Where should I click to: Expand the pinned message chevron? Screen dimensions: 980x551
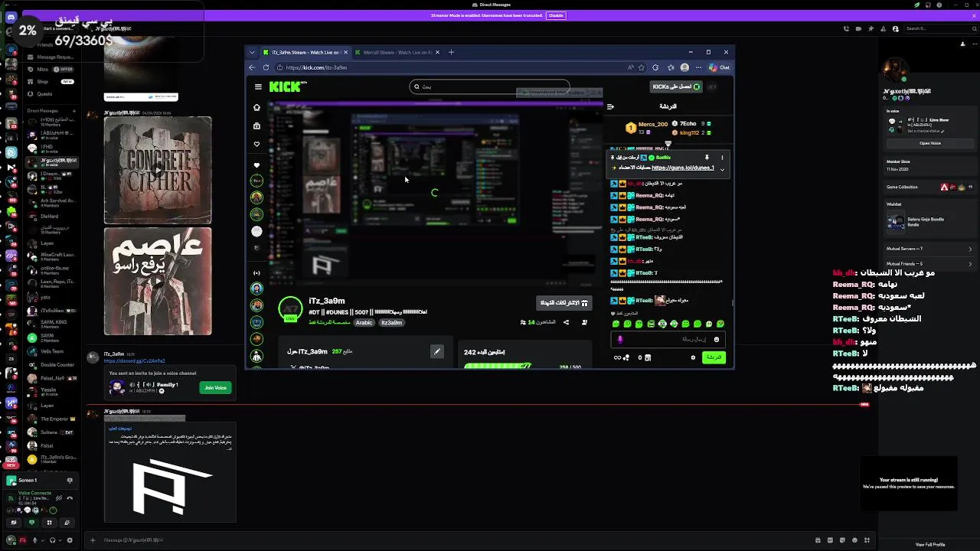[721, 169]
